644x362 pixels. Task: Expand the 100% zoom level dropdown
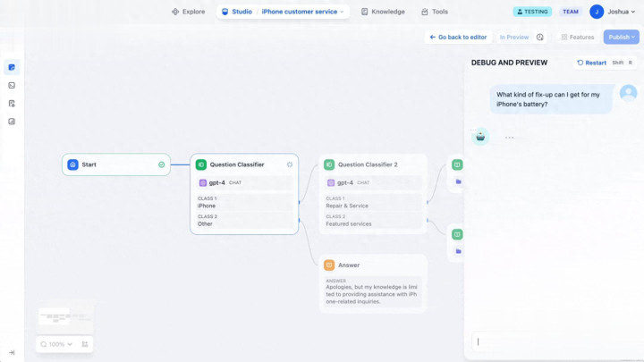[60, 344]
